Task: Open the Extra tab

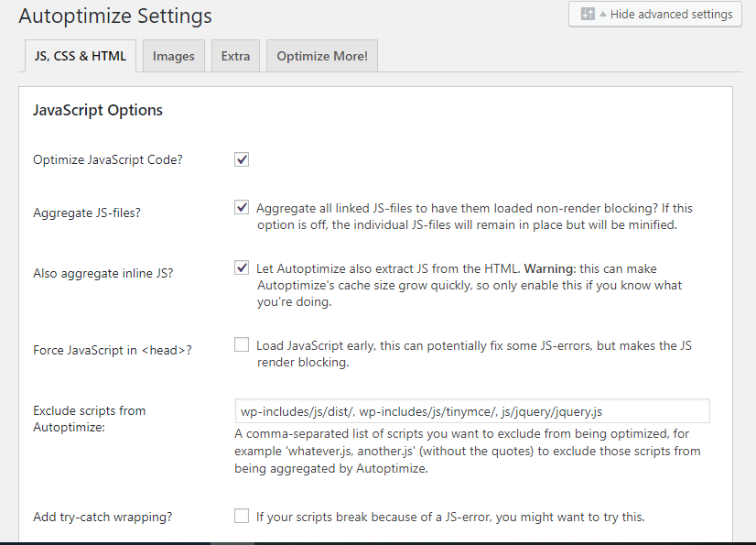Action: pyautogui.click(x=235, y=56)
